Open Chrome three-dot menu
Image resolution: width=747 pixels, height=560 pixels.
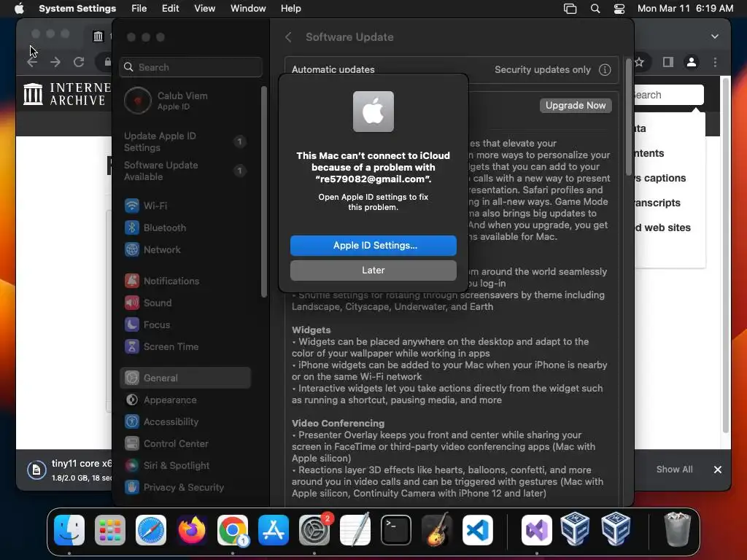(715, 62)
